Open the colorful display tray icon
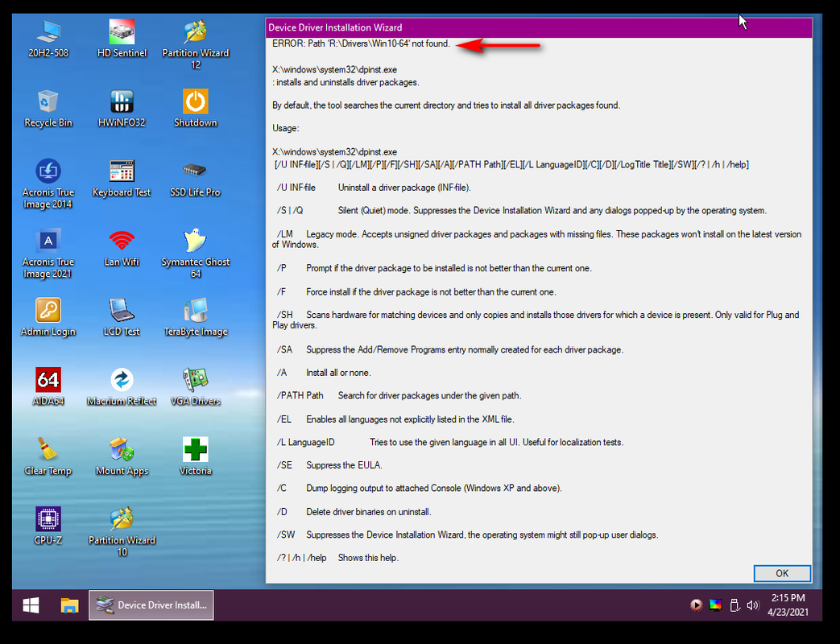840x644 pixels. pos(715,605)
